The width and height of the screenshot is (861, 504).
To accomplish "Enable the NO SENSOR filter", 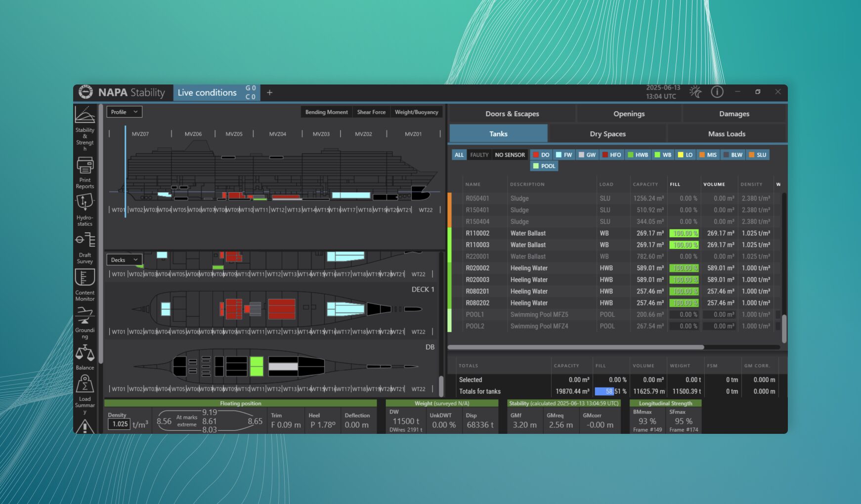I will pyautogui.click(x=510, y=155).
